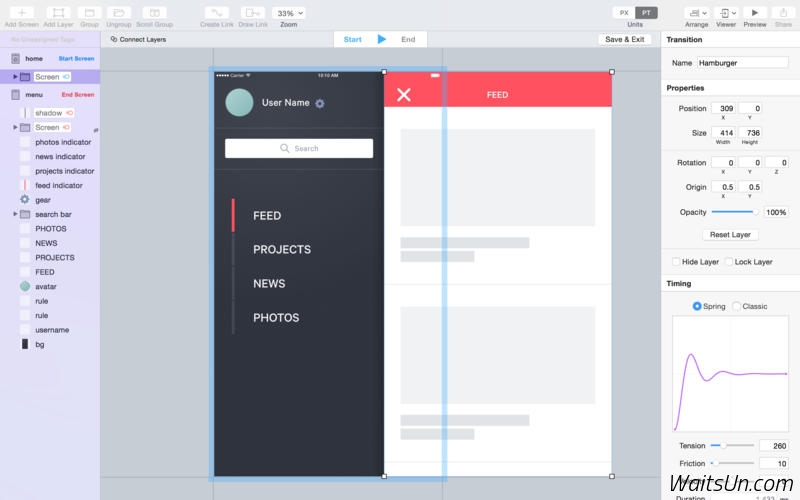Screen dimensions: 800x500
Task: Select the shadow layer
Action: pos(50,113)
